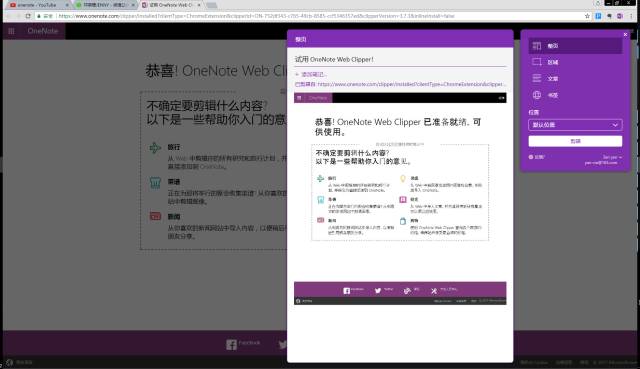This screenshot has height=369, width=640.
Task: Open the Chrome three-dot menu
Action: [x=631, y=16]
